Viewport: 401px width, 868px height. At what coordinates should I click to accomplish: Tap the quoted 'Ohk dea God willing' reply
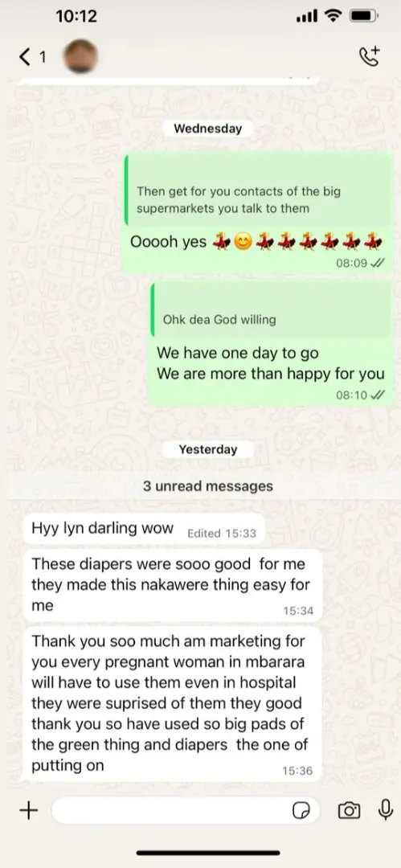272,309
